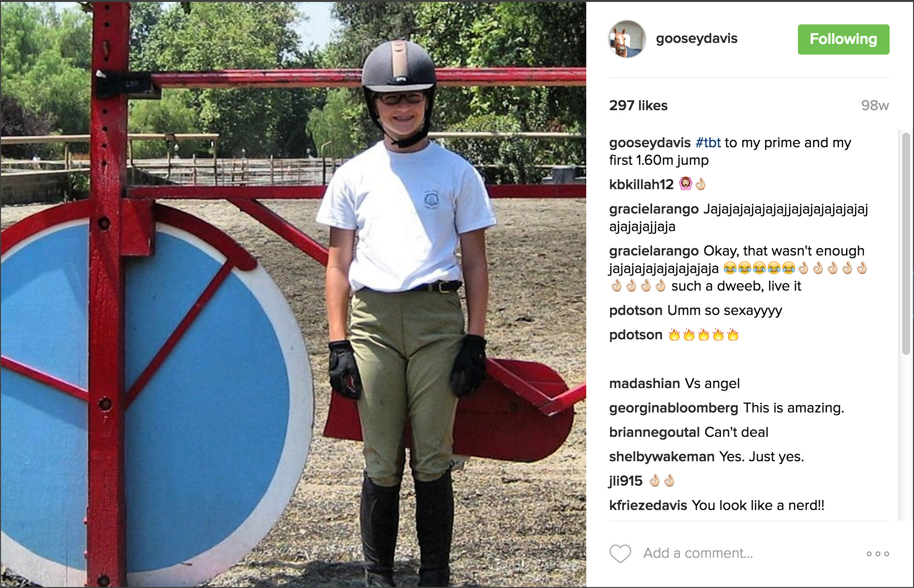Image resolution: width=914 pixels, height=588 pixels.
Task: Open gracielarango profile from Jajaja comment
Action: click(654, 209)
